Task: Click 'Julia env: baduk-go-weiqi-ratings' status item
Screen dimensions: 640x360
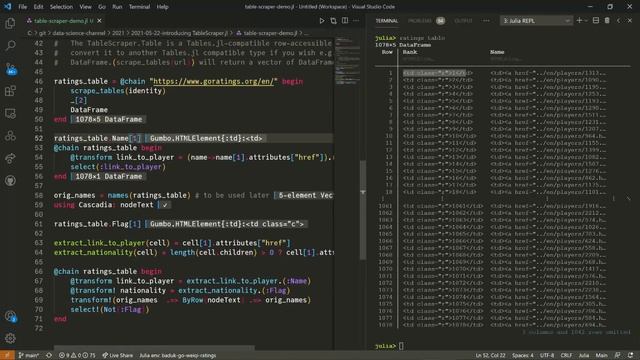Action: click(x=178, y=355)
